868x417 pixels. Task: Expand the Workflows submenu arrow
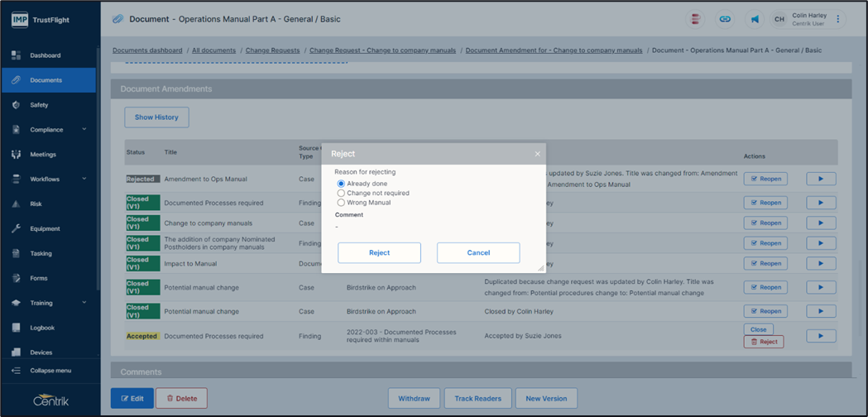pos(84,180)
